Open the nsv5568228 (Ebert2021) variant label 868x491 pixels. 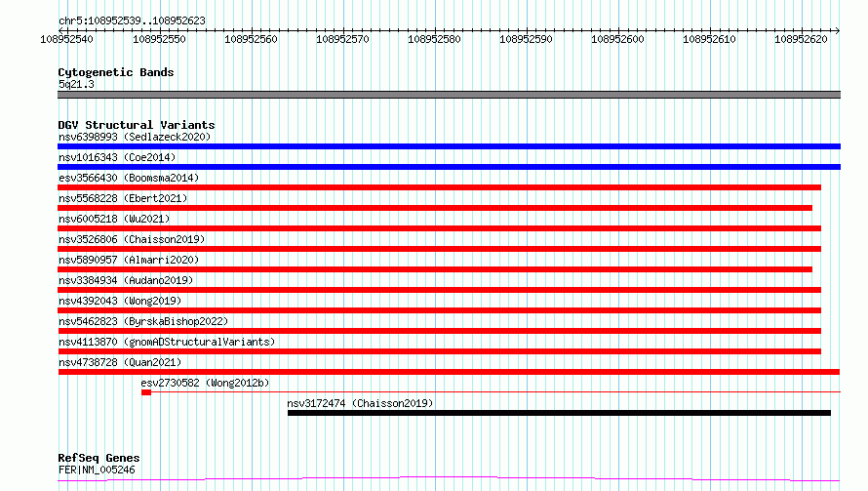pyautogui.click(x=123, y=198)
